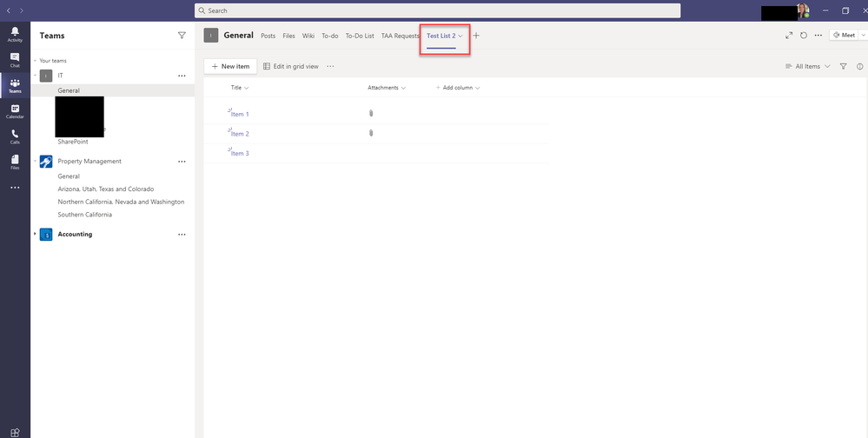The width and height of the screenshot is (868, 438).
Task: Go forward with the right arrow
Action: pos(22,10)
